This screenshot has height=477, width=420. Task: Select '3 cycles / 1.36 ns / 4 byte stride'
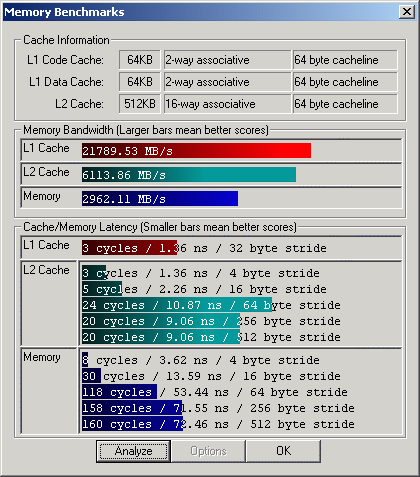click(x=201, y=273)
